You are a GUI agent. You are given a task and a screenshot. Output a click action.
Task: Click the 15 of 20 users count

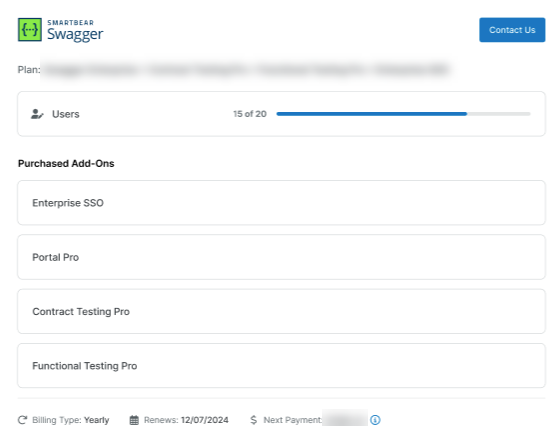tap(250, 114)
